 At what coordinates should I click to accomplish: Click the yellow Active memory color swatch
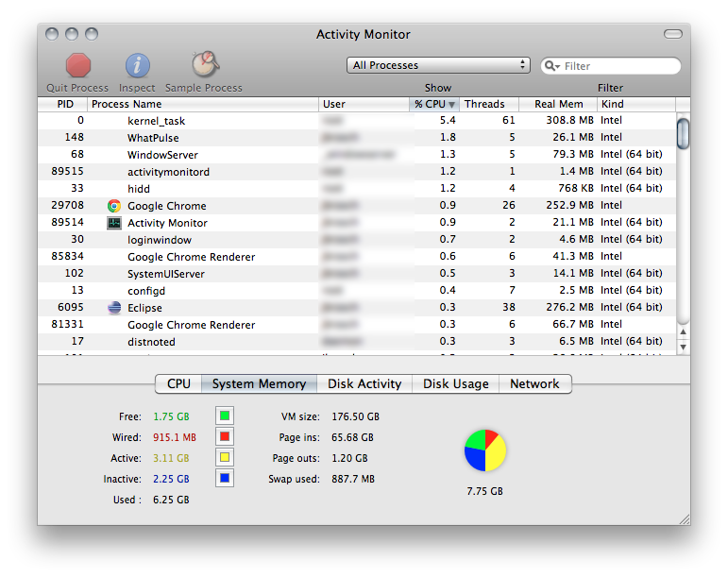[x=225, y=457]
